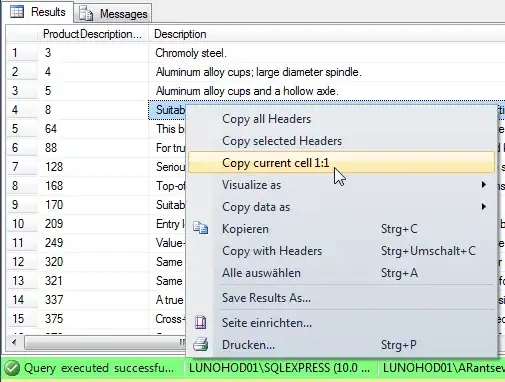Click the Results tab grid icon
The height and width of the screenshot is (382, 505).
coord(17,12)
